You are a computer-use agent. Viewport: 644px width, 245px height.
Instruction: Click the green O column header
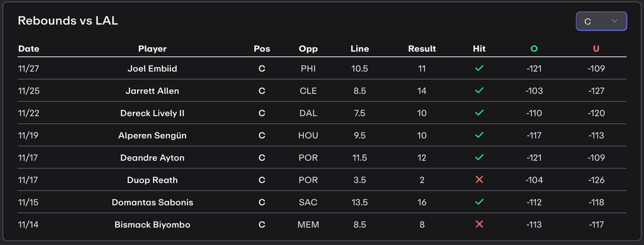pos(534,49)
